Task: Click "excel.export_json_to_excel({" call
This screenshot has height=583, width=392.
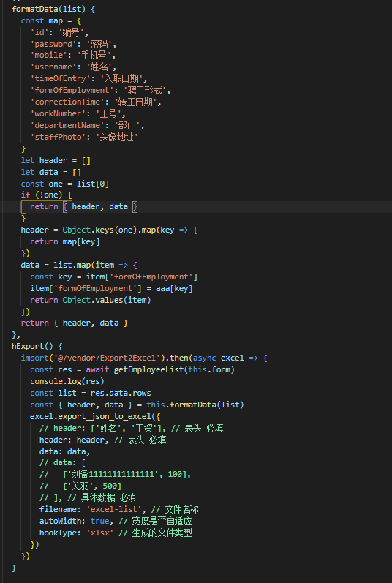Action: [x=95, y=417]
